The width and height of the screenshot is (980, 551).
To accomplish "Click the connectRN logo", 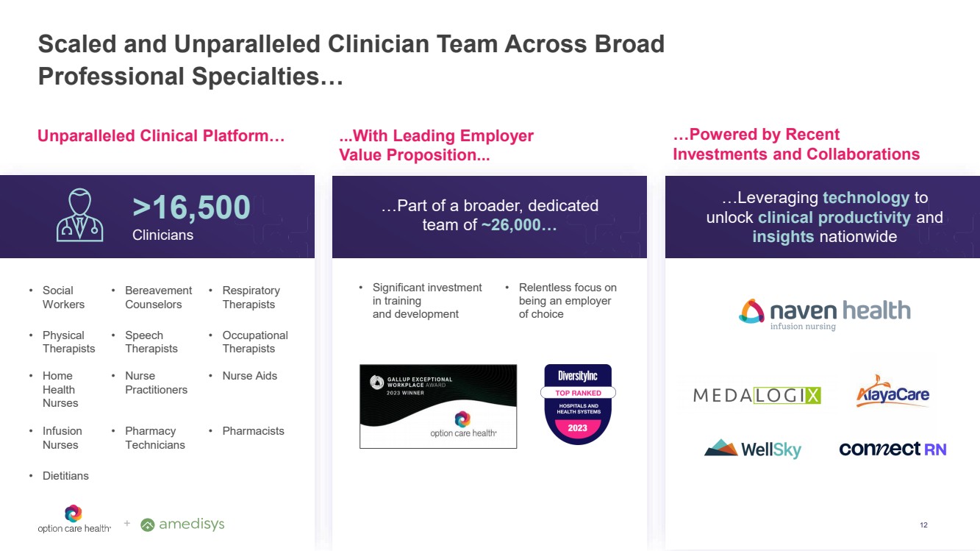I will [893, 448].
